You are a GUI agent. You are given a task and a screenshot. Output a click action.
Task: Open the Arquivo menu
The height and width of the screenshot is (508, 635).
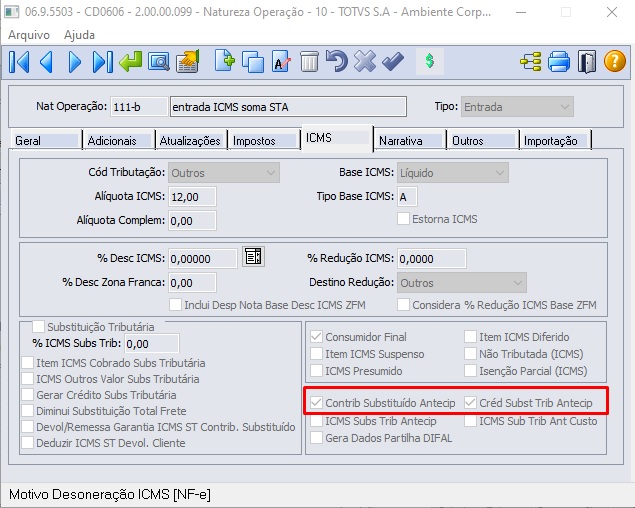pos(29,35)
